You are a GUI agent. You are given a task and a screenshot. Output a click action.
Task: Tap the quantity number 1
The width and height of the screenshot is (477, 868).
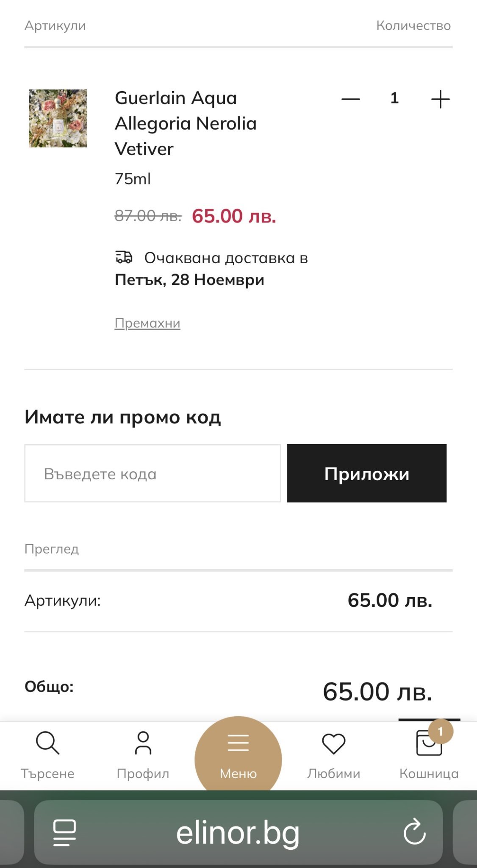394,98
